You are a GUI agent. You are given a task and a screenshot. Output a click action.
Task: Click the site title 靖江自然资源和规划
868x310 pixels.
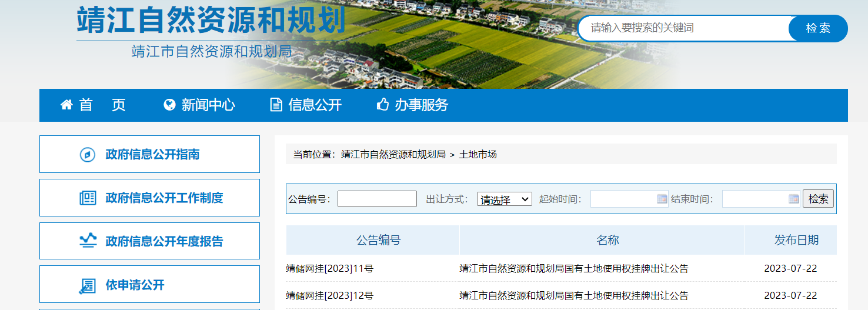(x=211, y=19)
